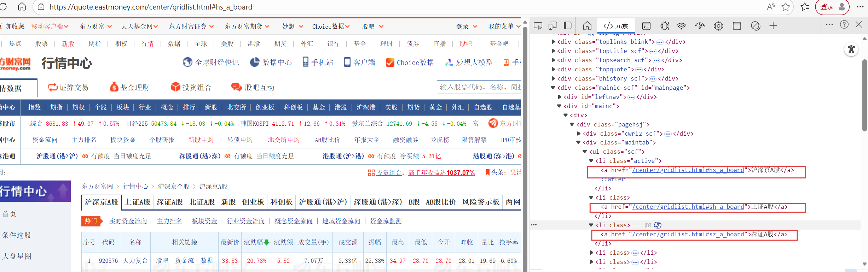Open the DevTools memory chip icon

[718, 26]
